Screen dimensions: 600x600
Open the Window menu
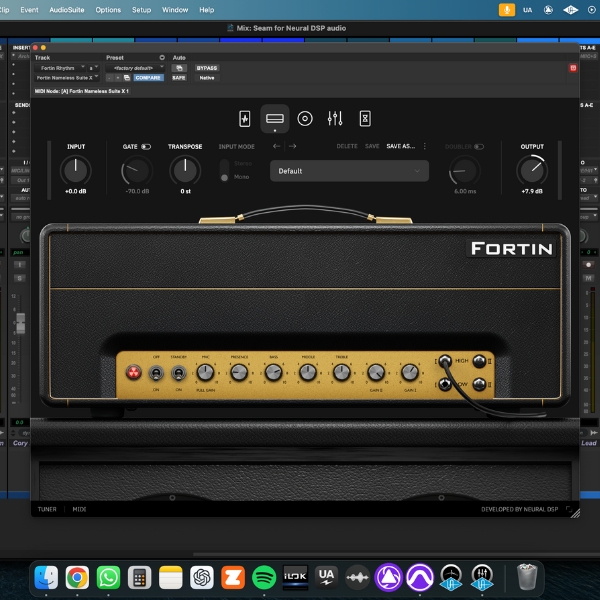175,10
